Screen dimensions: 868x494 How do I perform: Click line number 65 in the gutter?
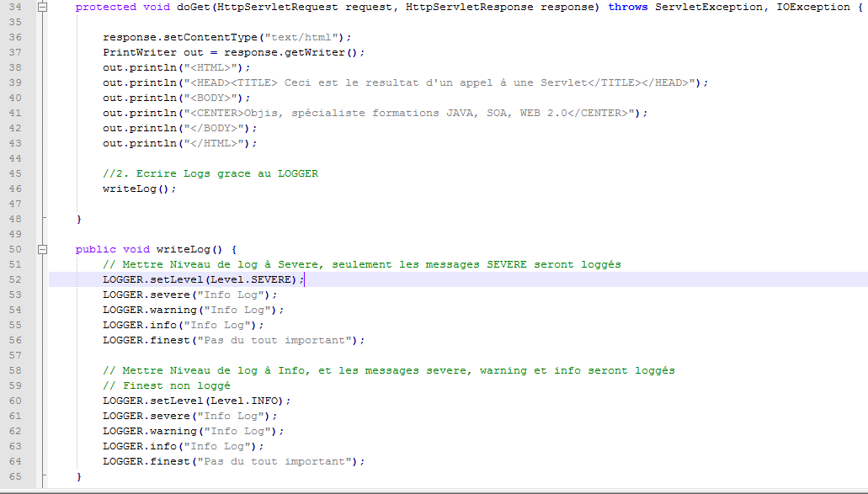click(x=16, y=476)
